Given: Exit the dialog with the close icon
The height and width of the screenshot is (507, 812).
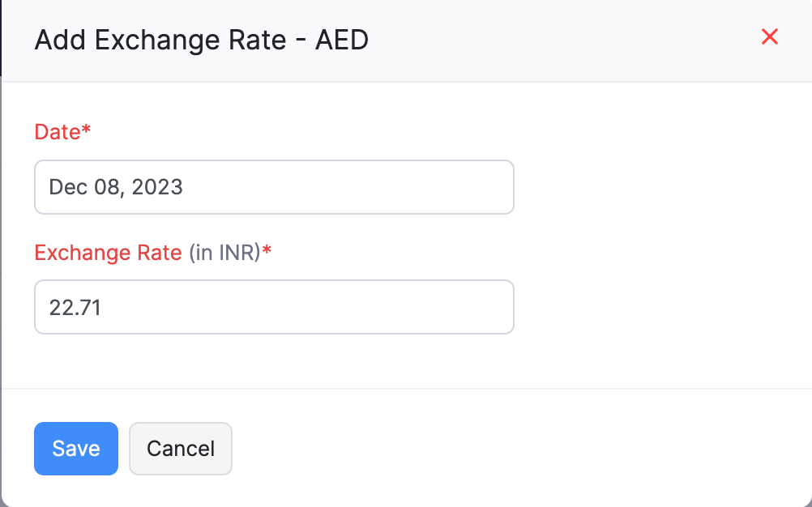Looking at the screenshot, I should click(768, 36).
